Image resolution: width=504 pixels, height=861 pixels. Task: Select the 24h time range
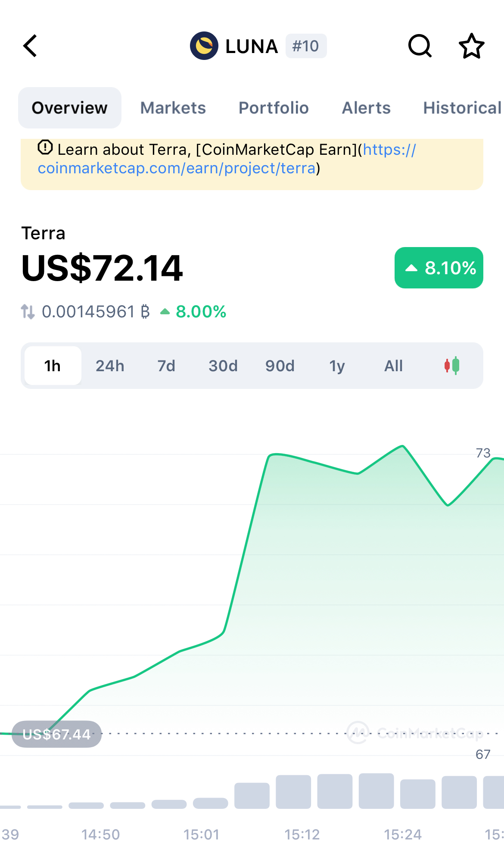(110, 366)
